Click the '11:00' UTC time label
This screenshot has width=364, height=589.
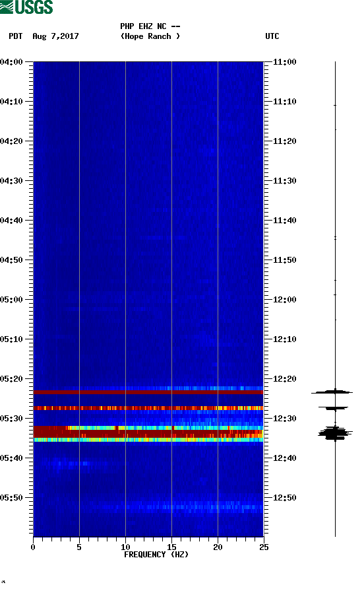click(x=284, y=62)
